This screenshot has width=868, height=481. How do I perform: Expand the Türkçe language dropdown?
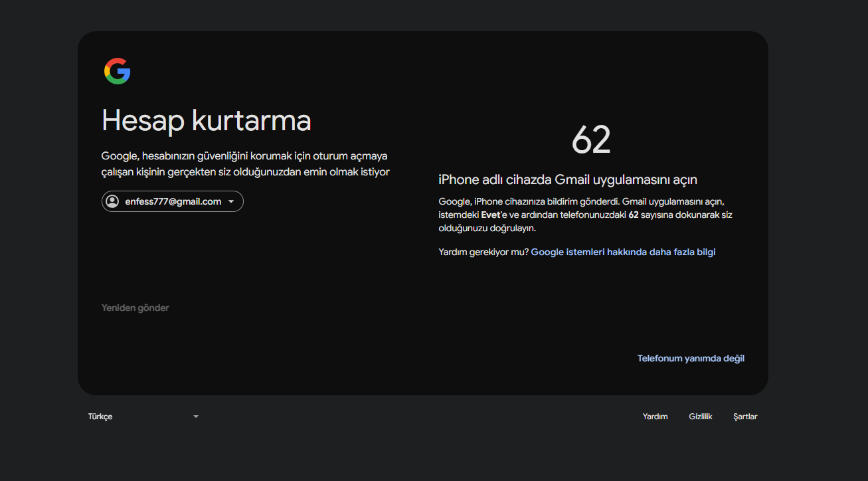tap(143, 417)
